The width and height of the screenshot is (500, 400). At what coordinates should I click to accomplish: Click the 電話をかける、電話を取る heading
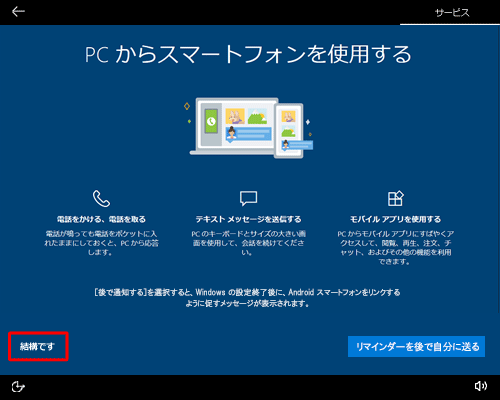tap(101, 219)
